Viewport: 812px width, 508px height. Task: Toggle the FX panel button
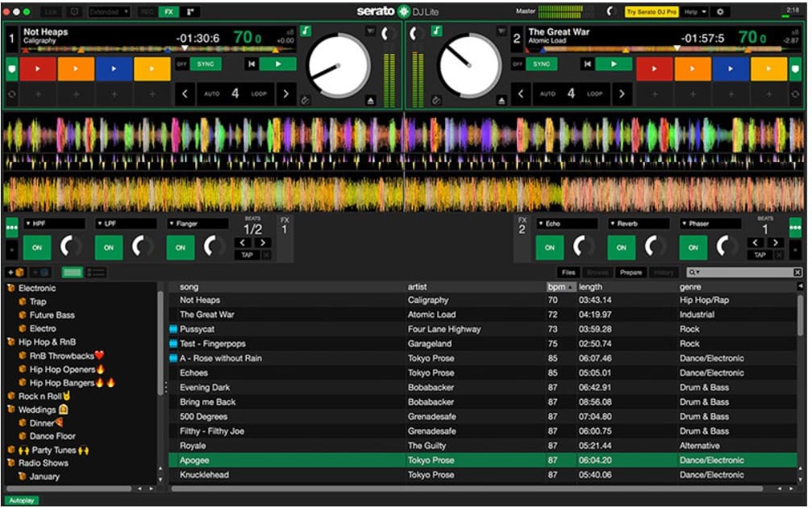click(169, 11)
